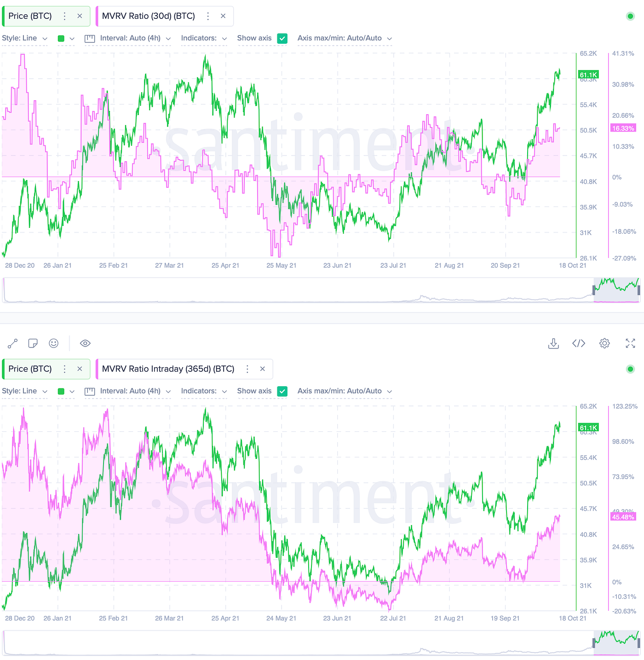Open Style: Line dropdown in top chart
Screen dimensions: 644x660
click(24, 38)
